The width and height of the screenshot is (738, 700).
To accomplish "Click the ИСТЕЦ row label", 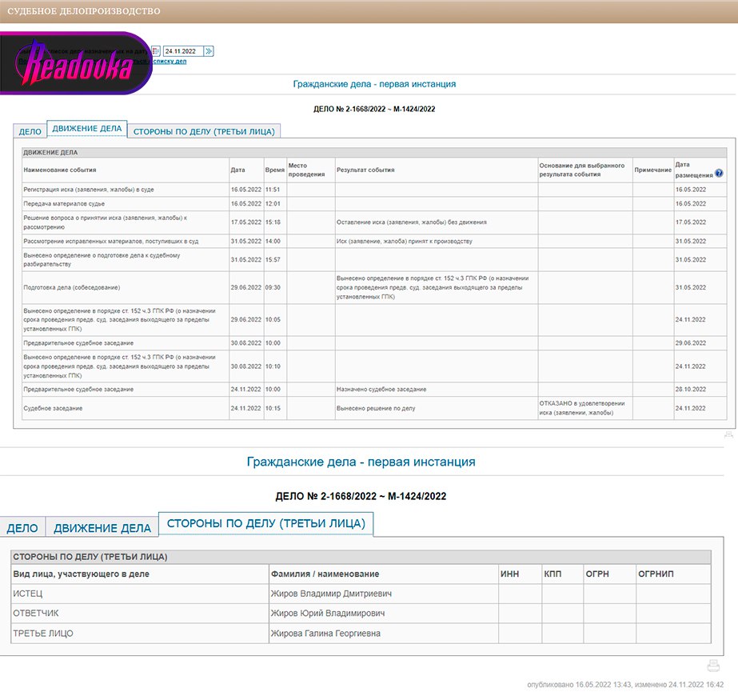I will 28,594.
